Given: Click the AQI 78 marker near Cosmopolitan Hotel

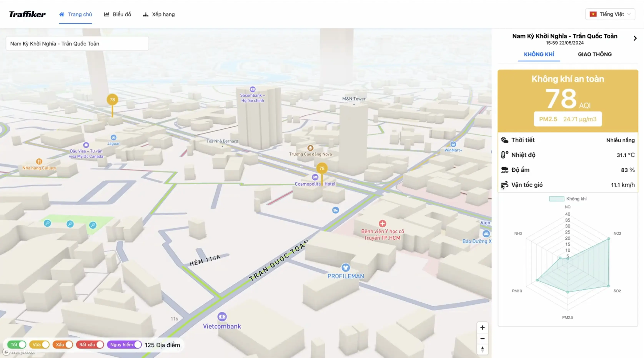Looking at the screenshot, I should point(322,168).
